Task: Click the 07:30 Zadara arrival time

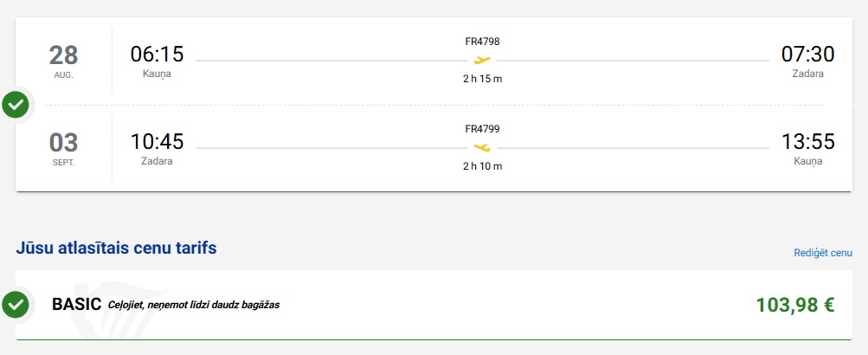Action: click(807, 55)
